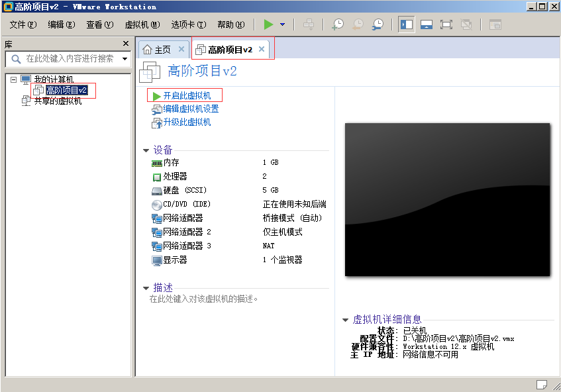Open the snapshot manager toolbar icon
The width and height of the screenshot is (561, 392).
(378, 24)
